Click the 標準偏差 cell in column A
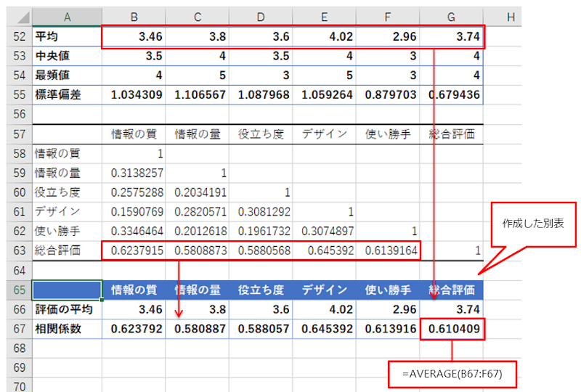Image resolution: width=581 pixels, height=392 pixels. [x=67, y=94]
